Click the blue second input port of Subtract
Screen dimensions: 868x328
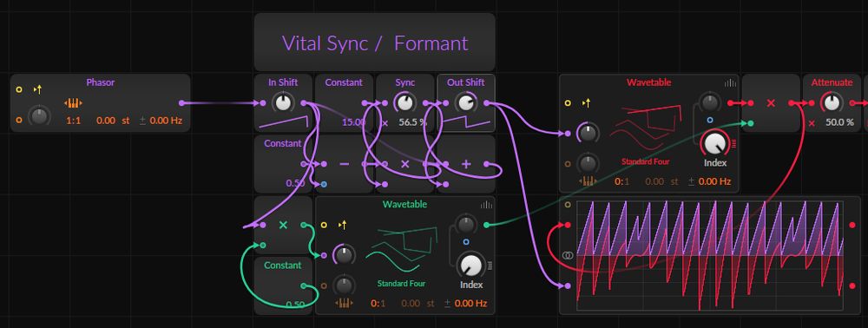pos(324,184)
